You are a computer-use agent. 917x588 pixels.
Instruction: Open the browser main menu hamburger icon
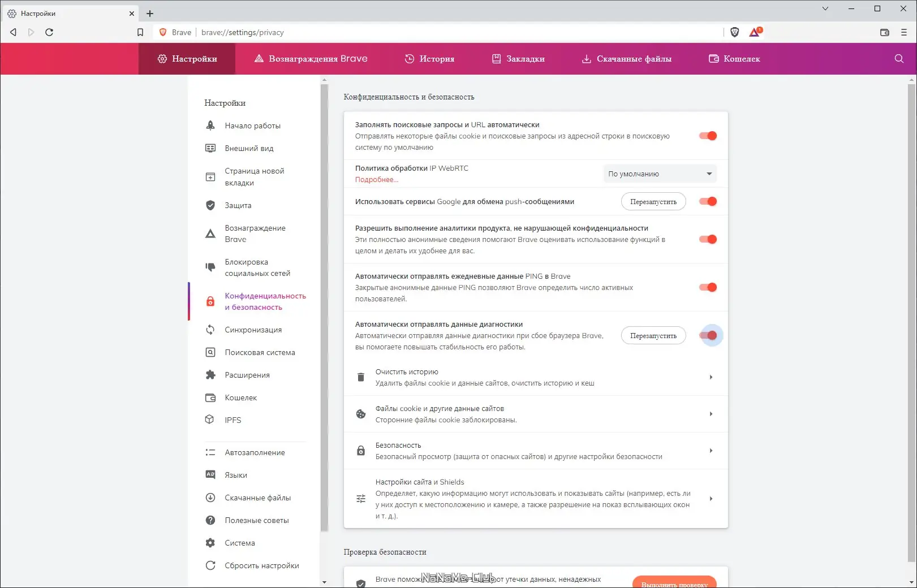pyautogui.click(x=904, y=32)
